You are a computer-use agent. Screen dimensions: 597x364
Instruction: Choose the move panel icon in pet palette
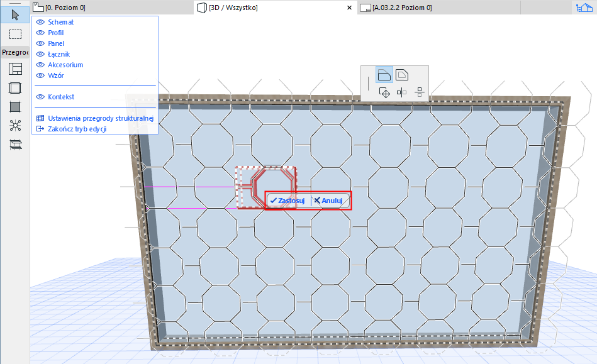point(384,91)
